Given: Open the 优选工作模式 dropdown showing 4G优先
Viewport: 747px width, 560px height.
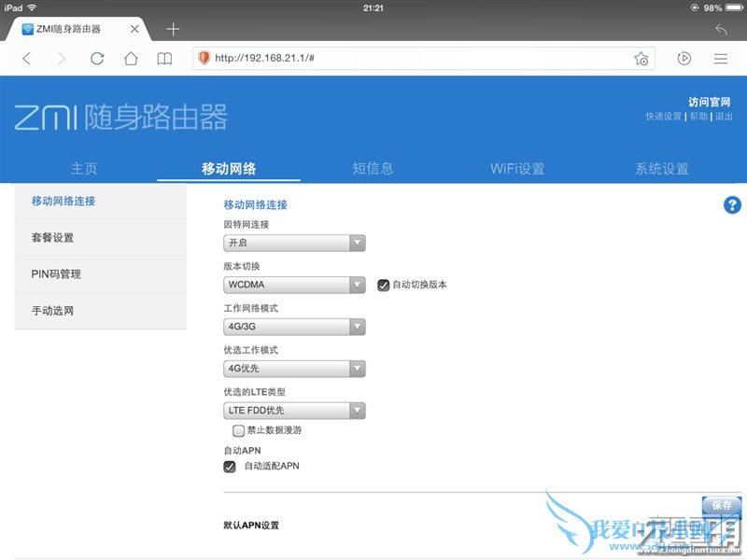Looking at the screenshot, I should tap(294, 369).
